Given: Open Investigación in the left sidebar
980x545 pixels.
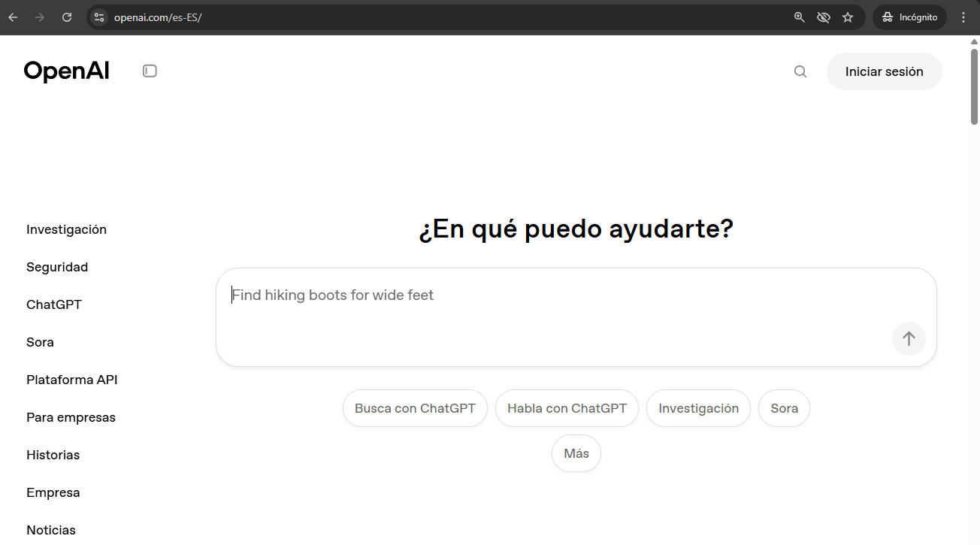Looking at the screenshot, I should click(66, 229).
